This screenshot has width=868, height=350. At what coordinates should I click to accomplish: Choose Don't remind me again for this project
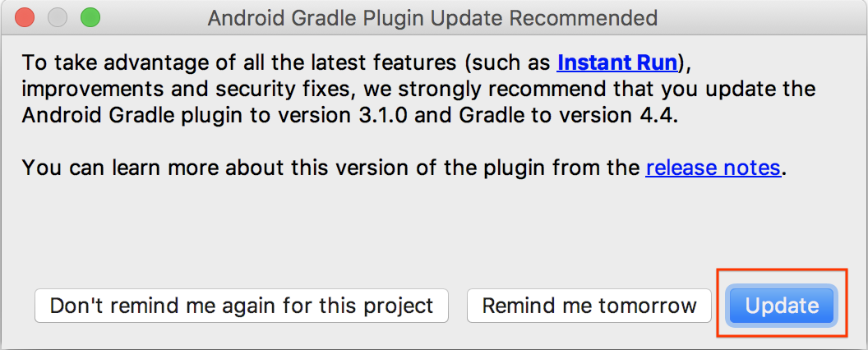coord(241,306)
